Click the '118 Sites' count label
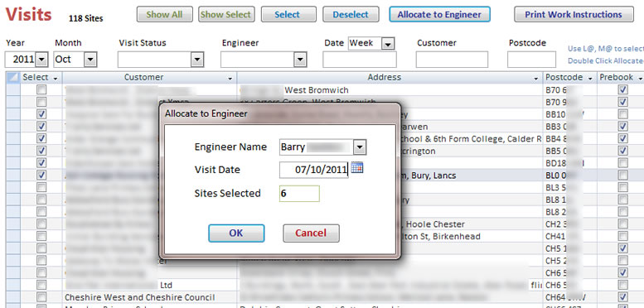The width and height of the screenshot is (644, 308). (x=86, y=18)
